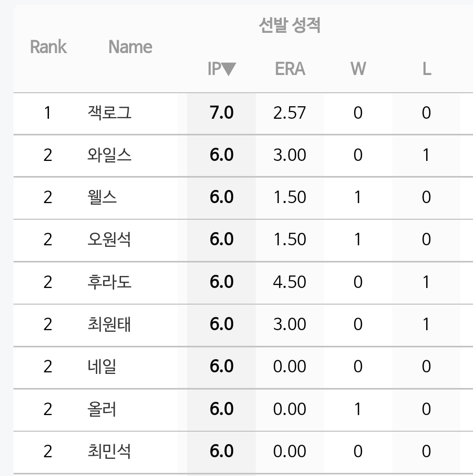This screenshot has height=476, width=473.
Task: Open player 올러 profile link
Action: click(102, 409)
